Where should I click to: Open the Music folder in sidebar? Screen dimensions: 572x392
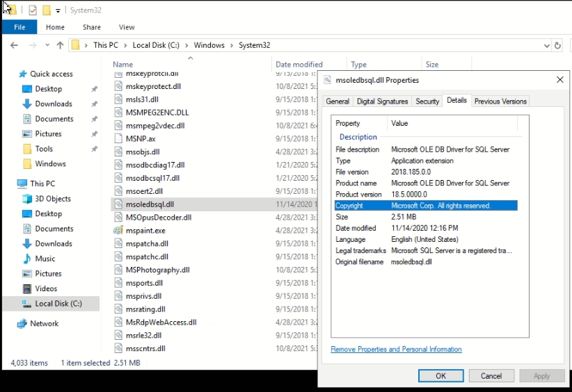[45, 259]
